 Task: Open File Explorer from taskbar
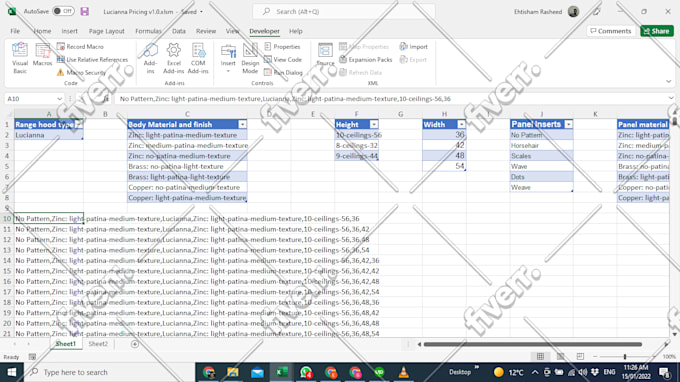[x=232, y=372]
